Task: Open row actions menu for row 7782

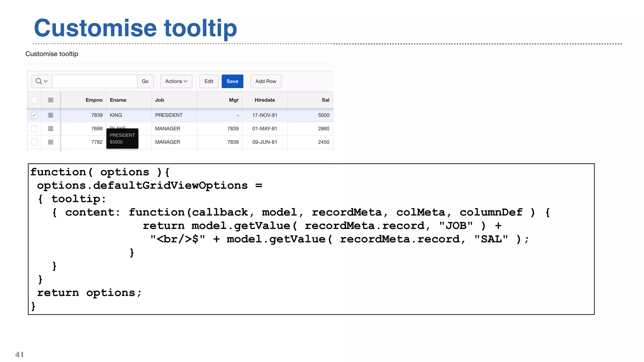Action: [51, 142]
